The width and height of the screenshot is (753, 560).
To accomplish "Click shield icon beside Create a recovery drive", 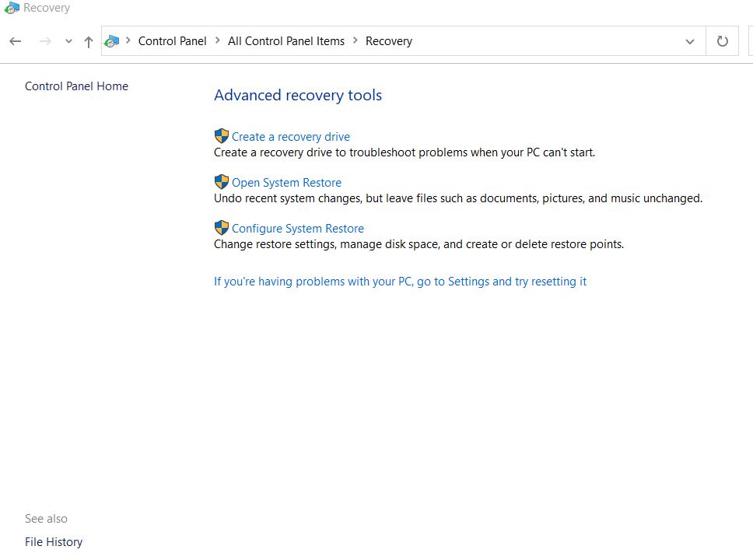I will 222,136.
